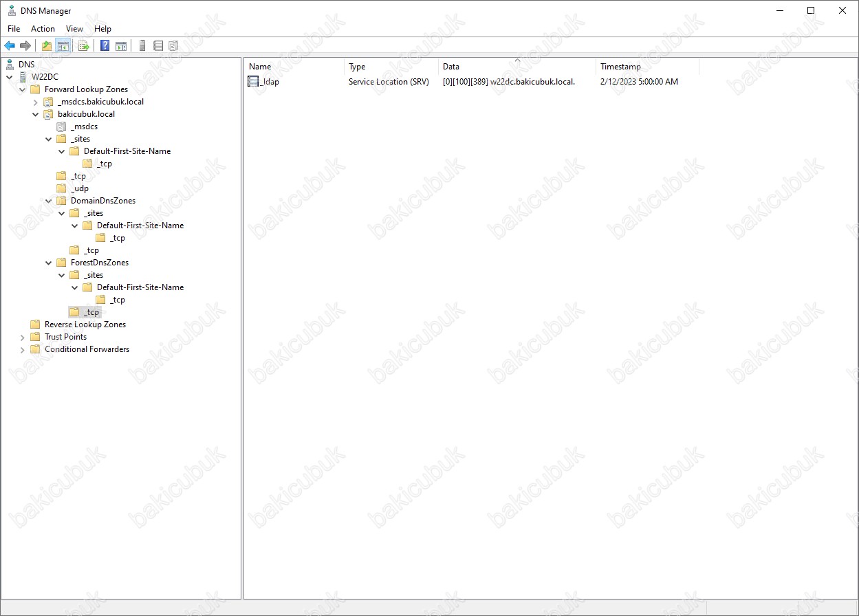859x616 pixels.
Task: Click the Trust Points folder icon
Action: (x=35, y=337)
